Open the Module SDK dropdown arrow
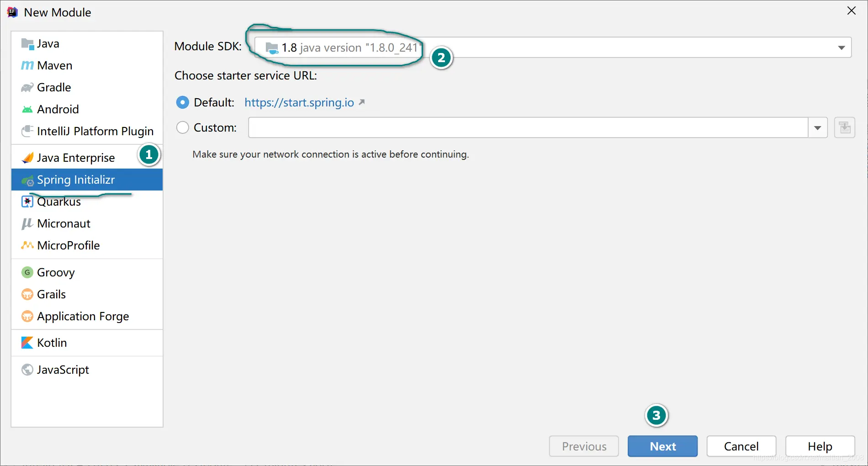The height and width of the screenshot is (466, 868). pos(842,48)
